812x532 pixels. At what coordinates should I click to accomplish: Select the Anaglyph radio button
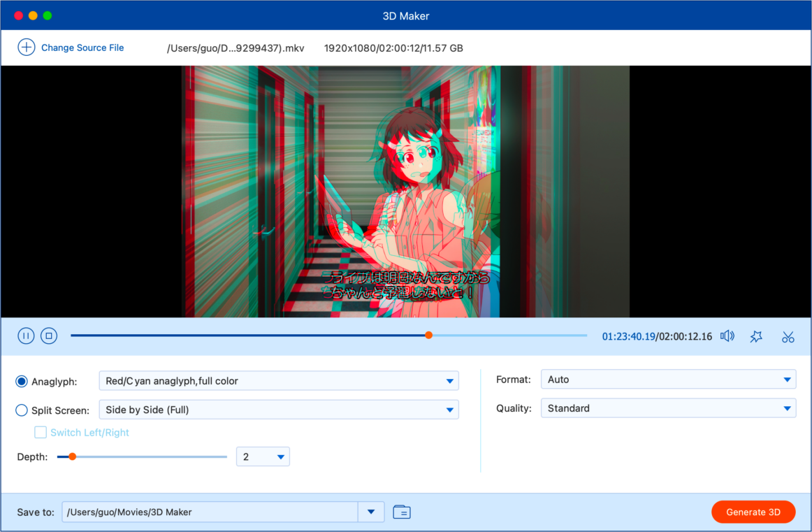[x=21, y=381]
